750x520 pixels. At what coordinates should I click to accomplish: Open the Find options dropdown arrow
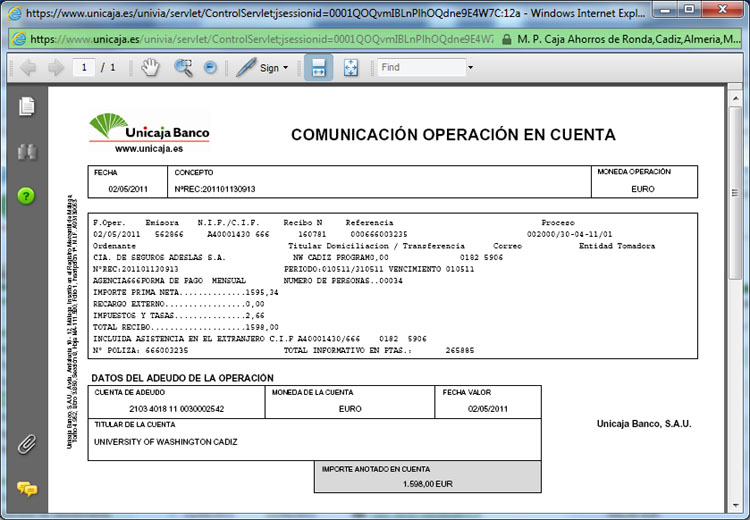pyautogui.click(x=470, y=67)
